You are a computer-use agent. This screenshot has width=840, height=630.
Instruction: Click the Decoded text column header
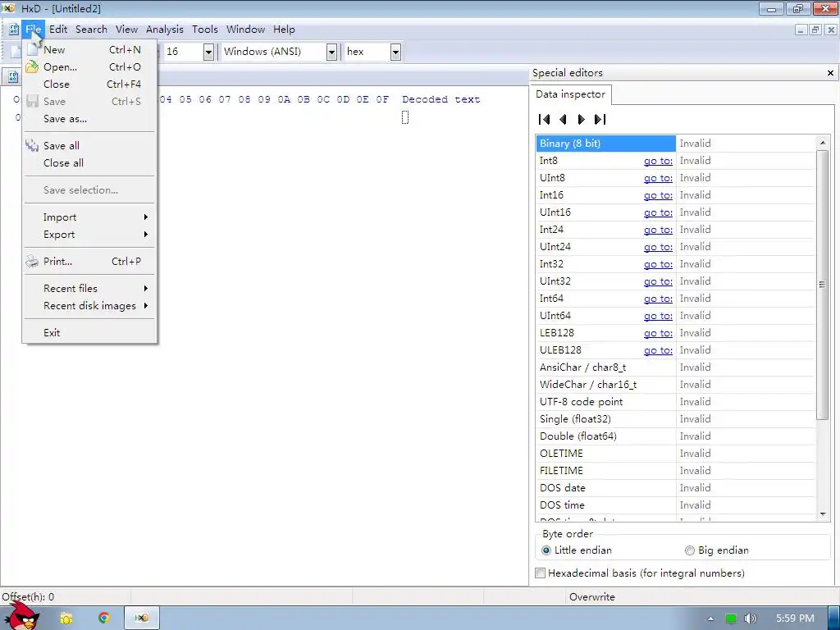coord(441,99)
